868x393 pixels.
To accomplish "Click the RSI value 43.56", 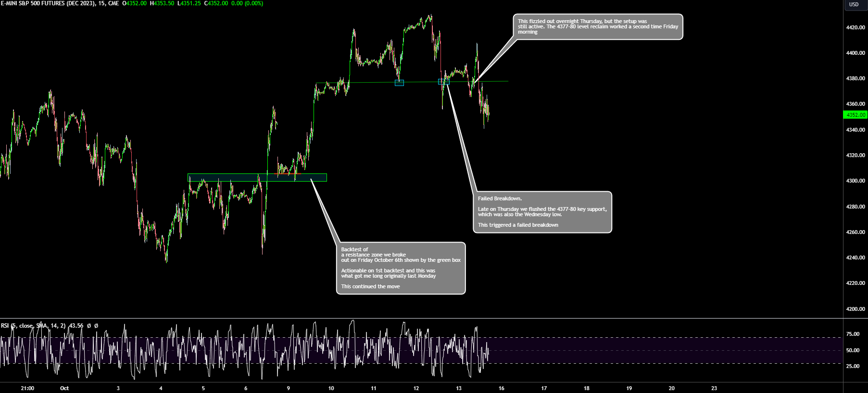I will [76, 326].
